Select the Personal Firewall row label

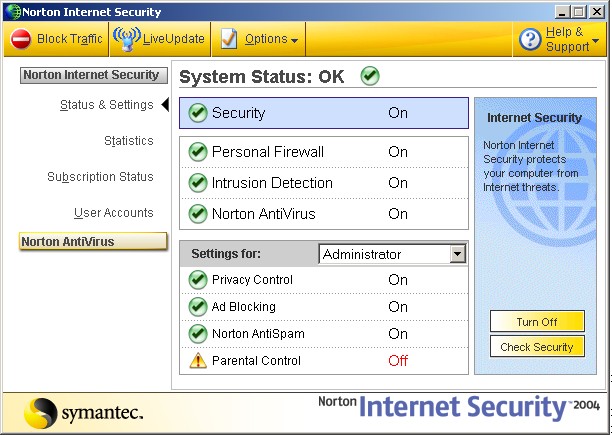(x=268, y=152)
